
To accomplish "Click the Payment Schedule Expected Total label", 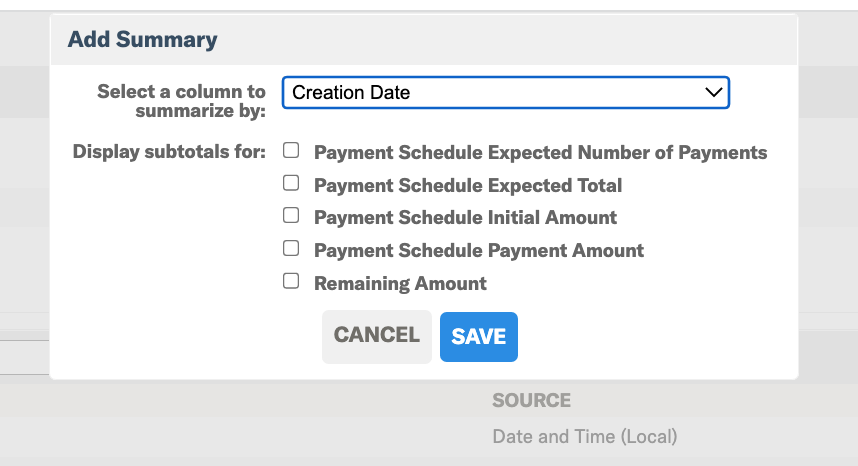I will (468, 185).
